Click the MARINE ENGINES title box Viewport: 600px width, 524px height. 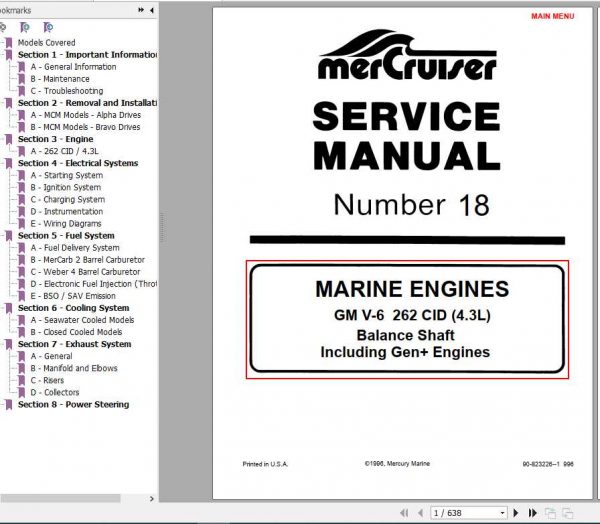tap(407, 319)
